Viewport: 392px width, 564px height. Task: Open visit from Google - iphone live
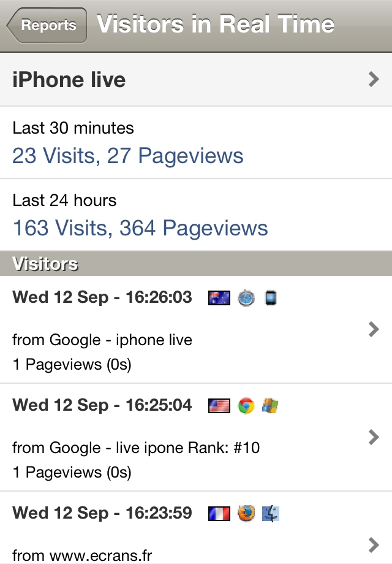[x=196, y=329]
